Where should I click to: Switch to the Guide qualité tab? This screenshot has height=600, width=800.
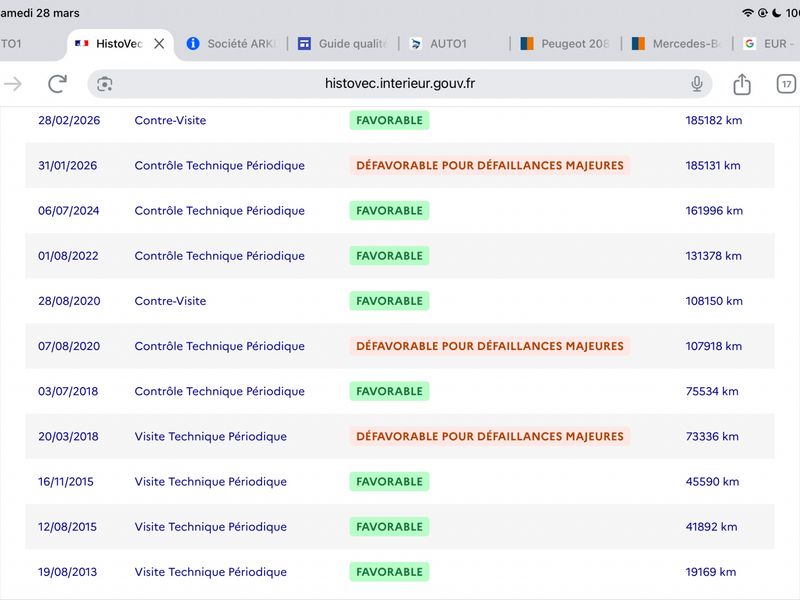(x=342, y=44)
